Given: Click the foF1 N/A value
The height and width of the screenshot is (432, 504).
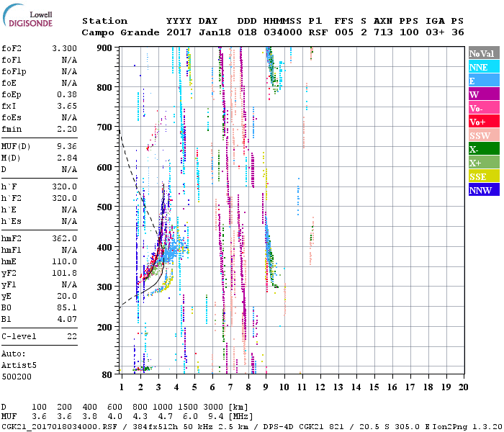Looking at the screenshot, I should [69, 60].
